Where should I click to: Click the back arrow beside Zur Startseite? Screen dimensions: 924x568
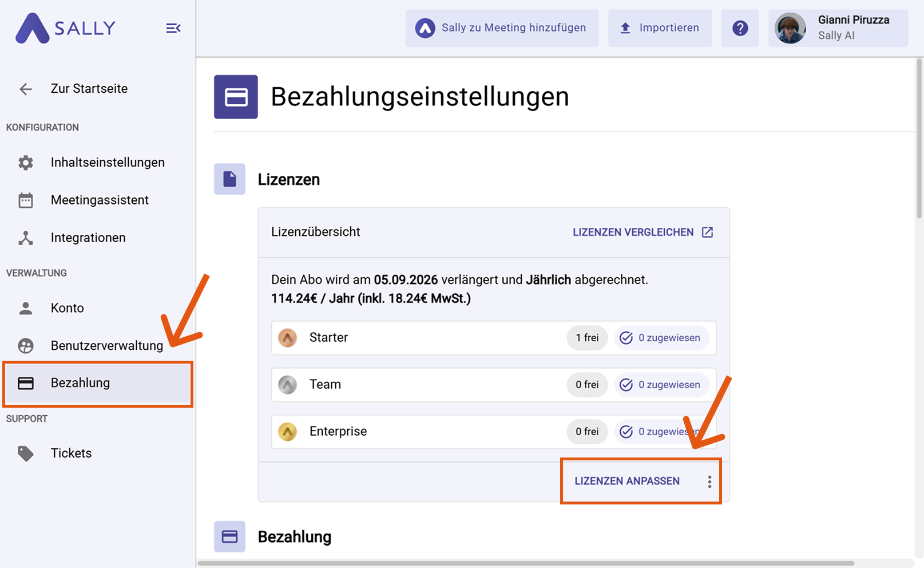coord(25,89)
